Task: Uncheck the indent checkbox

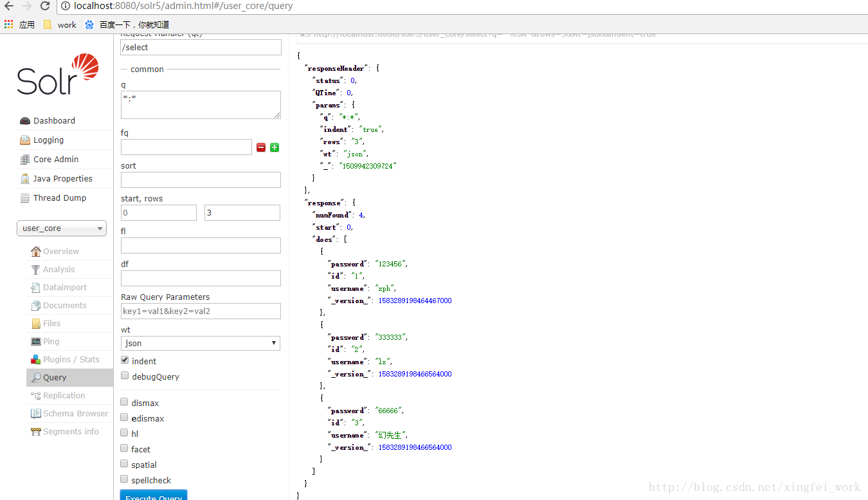Action: (x=125, y=360)
